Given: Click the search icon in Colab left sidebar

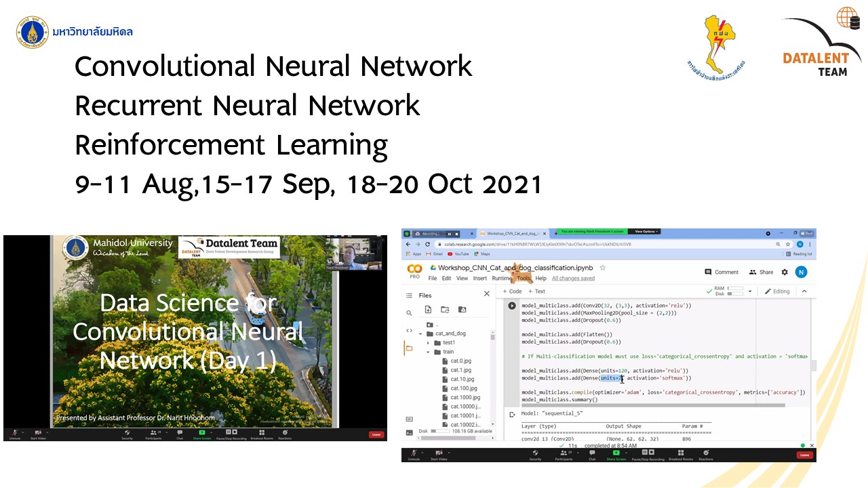Looking at the screenshot, I should click(409, 313).
